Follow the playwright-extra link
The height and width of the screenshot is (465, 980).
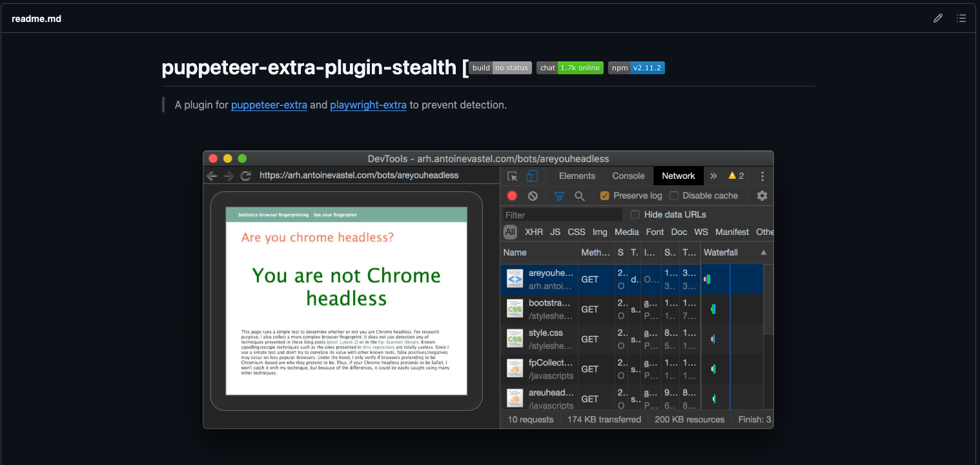click(x=368, y=105)
